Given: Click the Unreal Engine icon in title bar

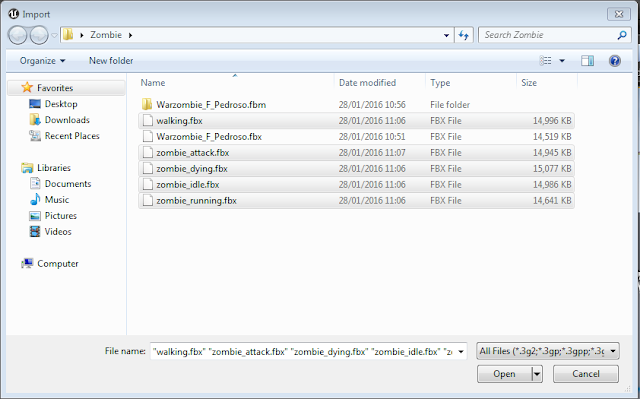Looking at the screenshot, I should tap(13, 14).
